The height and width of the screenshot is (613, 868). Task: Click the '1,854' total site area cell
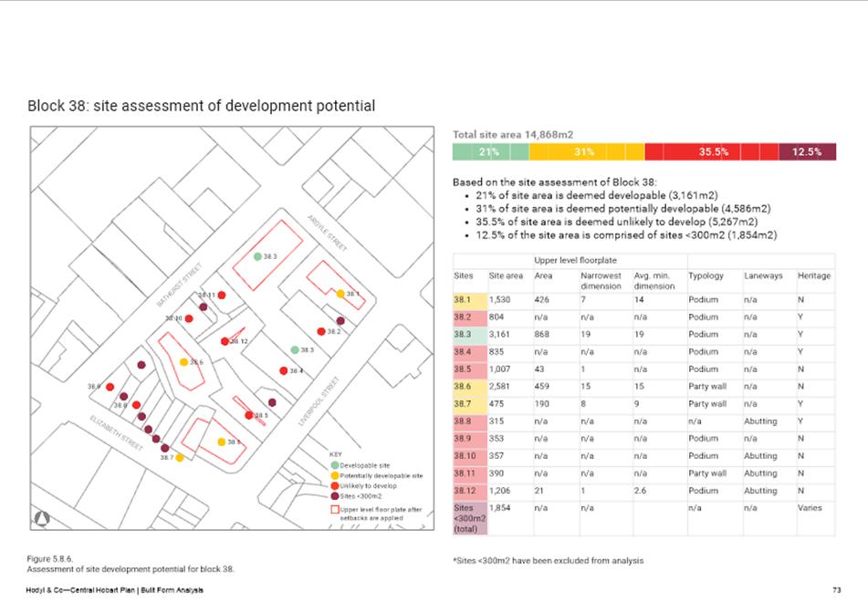coord(499,508)
